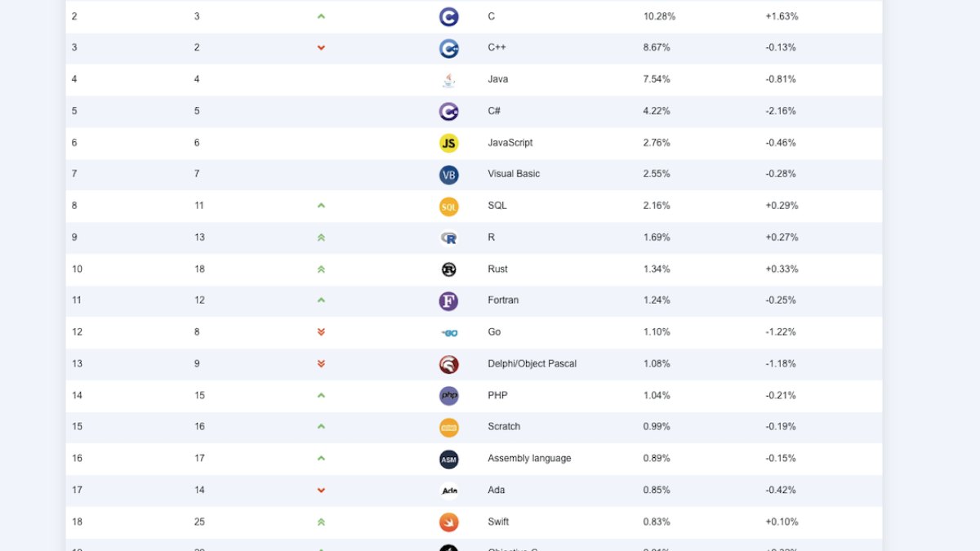Viewport: 980px width, 551px height.
Task: Click the yellow JavaScript JS logo
Action: 448,143
